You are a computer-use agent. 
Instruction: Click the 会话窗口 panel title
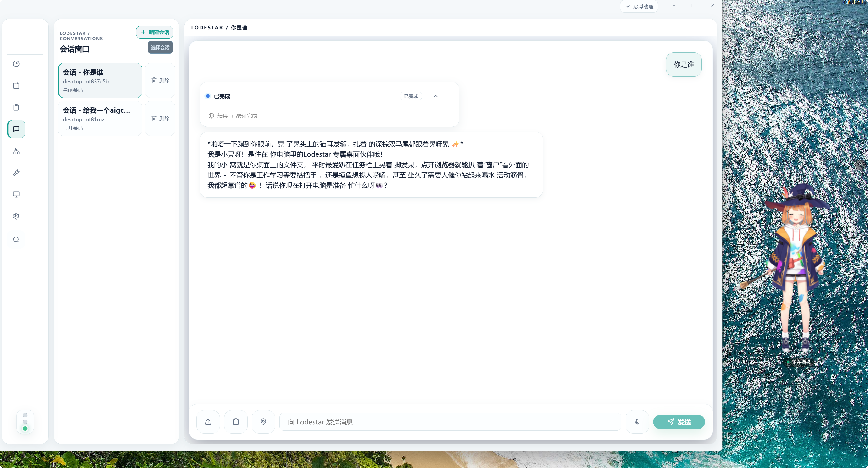[74, 49]
